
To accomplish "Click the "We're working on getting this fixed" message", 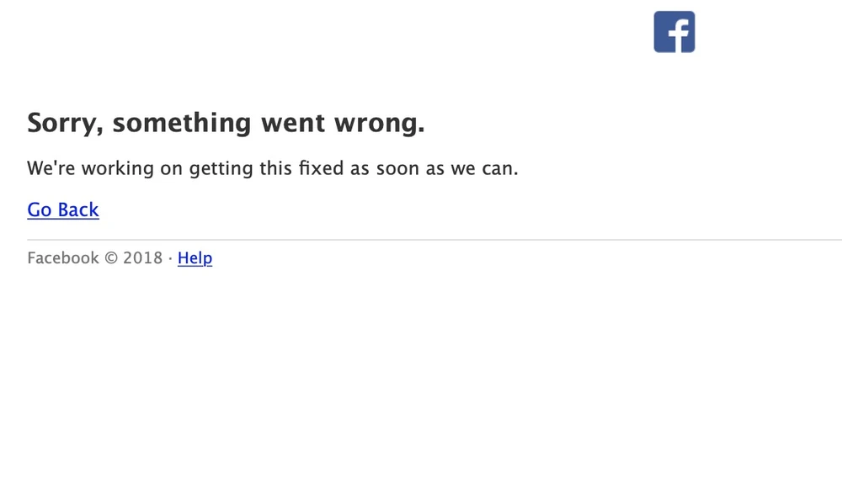I will click(x=272, y=168).
